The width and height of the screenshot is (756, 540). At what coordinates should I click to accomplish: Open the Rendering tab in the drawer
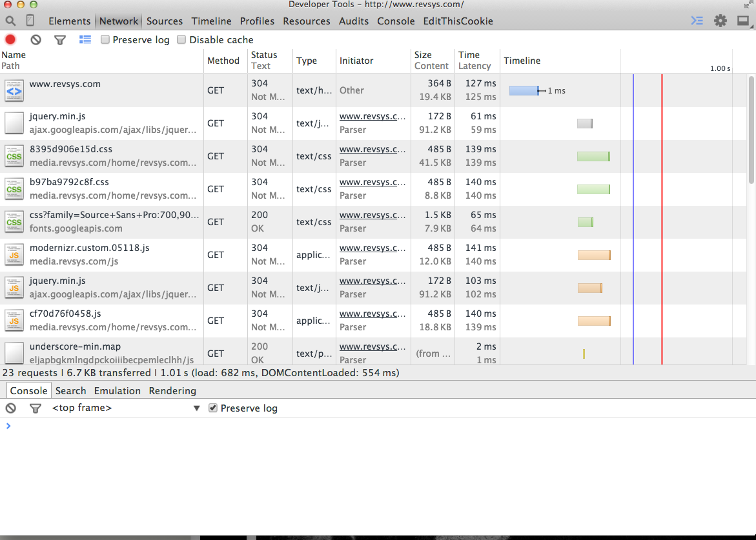pos(172,390)
